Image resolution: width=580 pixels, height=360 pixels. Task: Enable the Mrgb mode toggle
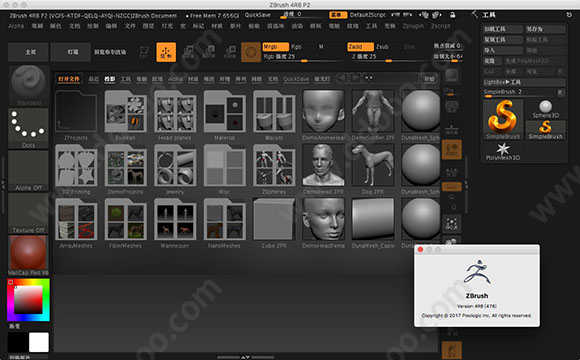point(275,47)
